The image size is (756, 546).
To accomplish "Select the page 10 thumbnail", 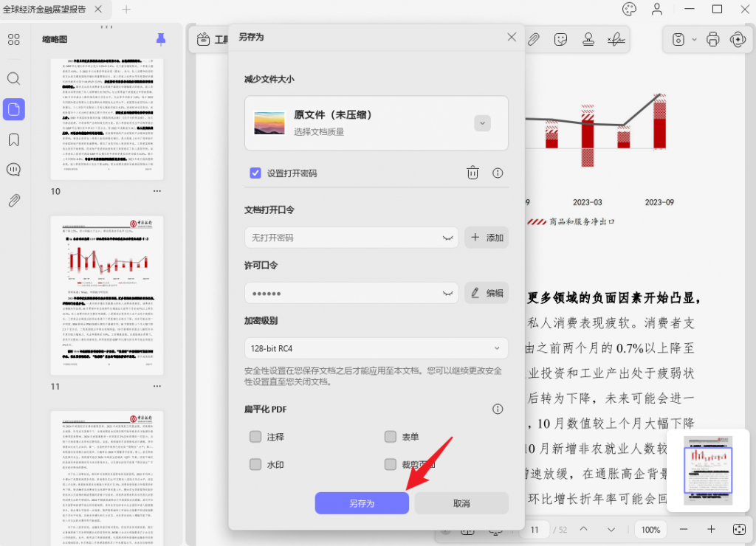I will pos(107,119).
